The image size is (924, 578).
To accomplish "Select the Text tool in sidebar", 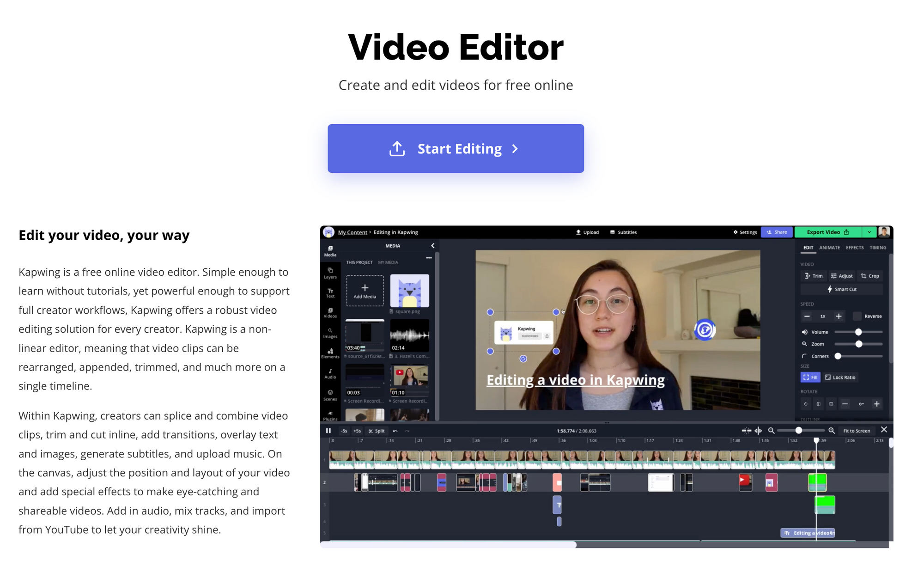I will click(x=330, y=293).
